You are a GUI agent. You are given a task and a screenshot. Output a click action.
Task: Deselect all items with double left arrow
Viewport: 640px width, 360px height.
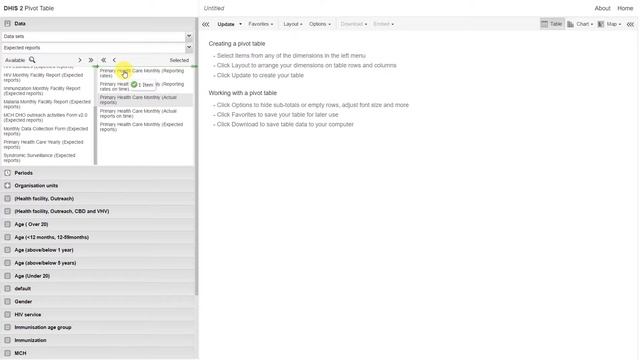coord(103,60)
